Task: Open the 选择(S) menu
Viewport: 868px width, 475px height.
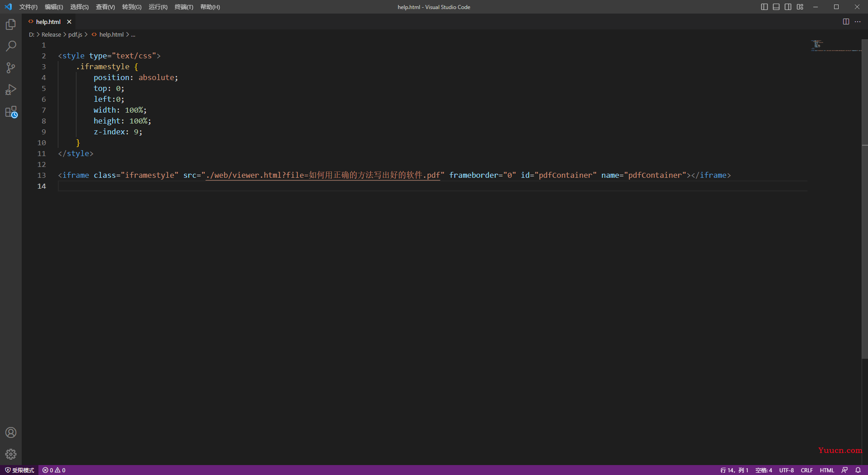Action: [x=79, y=7]
